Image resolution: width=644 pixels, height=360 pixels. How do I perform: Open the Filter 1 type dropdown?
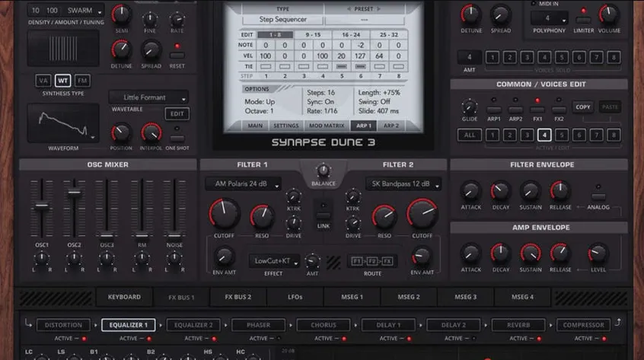243,184
